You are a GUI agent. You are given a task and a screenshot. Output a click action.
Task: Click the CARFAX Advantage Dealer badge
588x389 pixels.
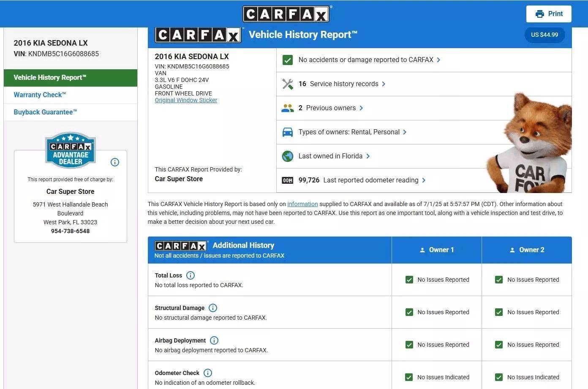[71, 150]
